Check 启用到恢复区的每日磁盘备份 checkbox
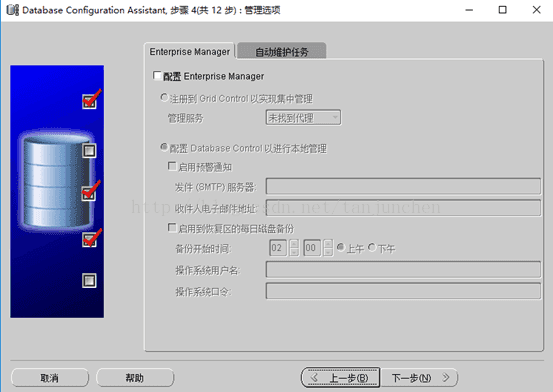Viewport: 553px width, 392px height. [172, 228]
